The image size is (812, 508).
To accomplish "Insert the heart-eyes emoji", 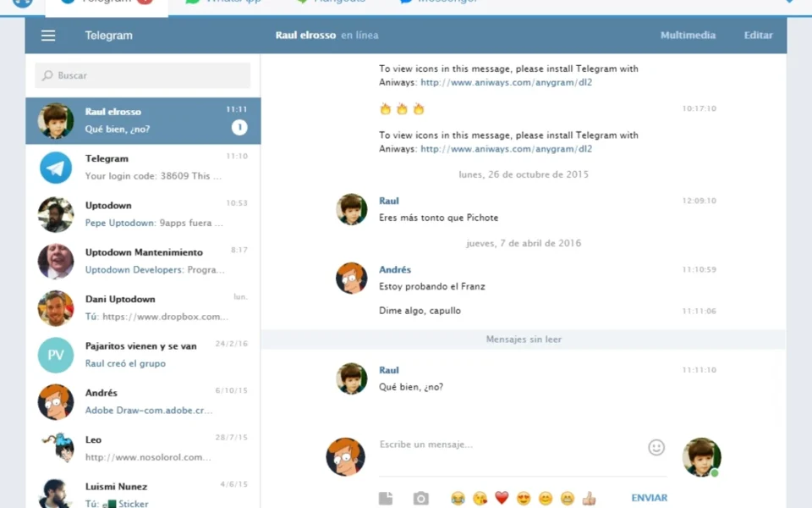I will coord(524,498).
